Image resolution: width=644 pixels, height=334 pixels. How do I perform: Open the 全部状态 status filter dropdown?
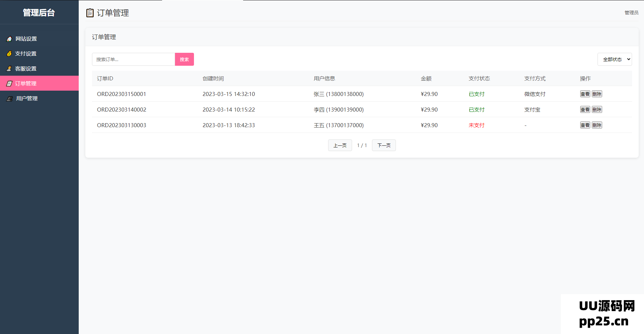click(614, 59)
